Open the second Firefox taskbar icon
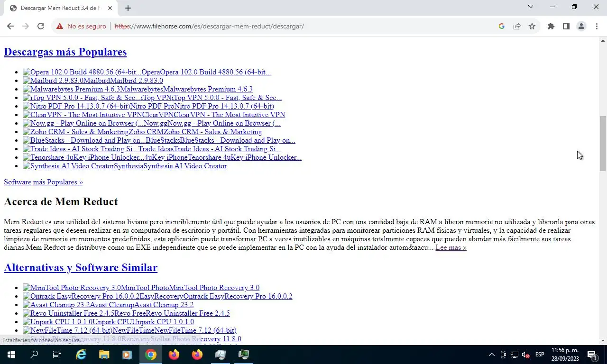607x364 pixels. point(197,355)
